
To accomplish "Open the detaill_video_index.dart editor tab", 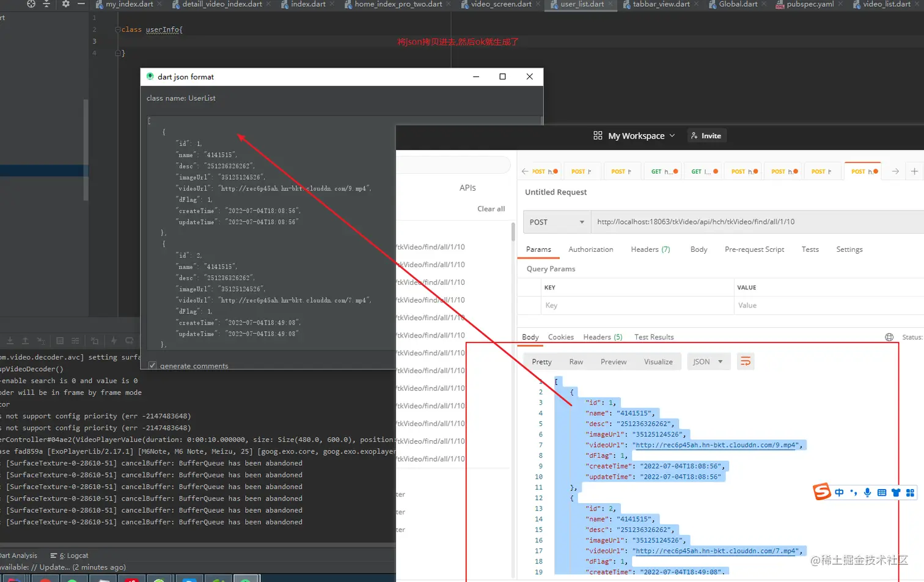I will click(x=222, y=4).
